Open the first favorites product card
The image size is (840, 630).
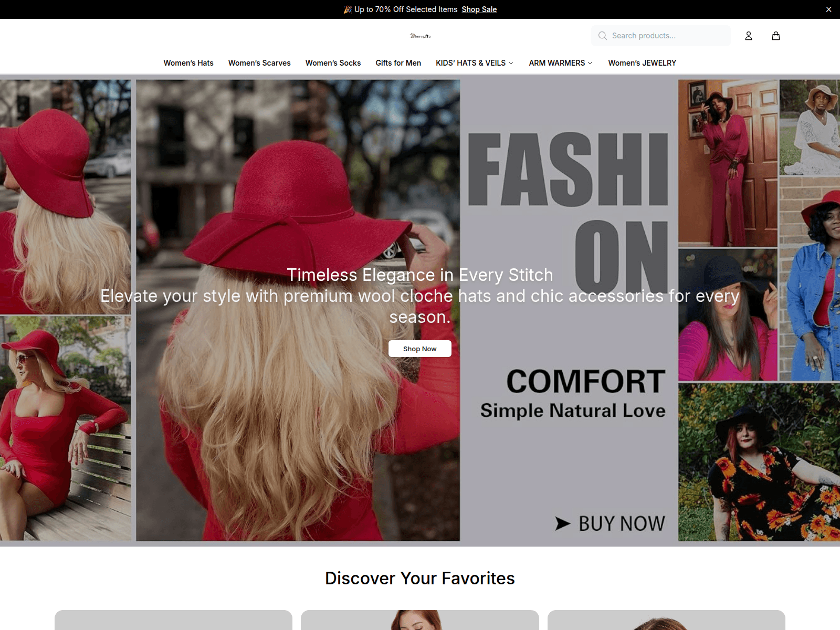point(173,620)
